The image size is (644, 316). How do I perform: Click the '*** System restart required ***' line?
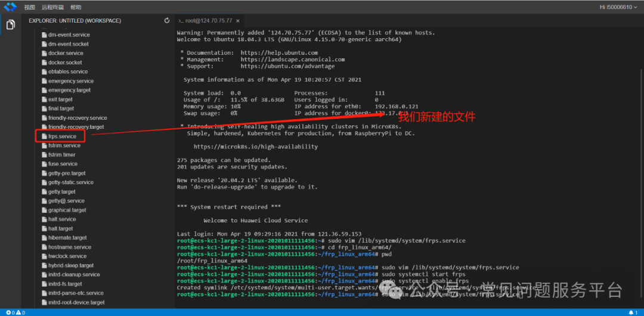point(229,207)
